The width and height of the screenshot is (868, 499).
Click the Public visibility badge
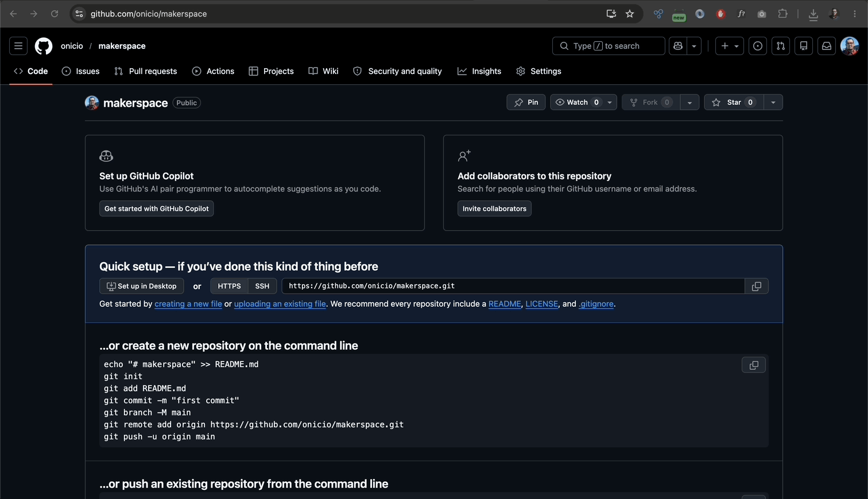[187, 103]
